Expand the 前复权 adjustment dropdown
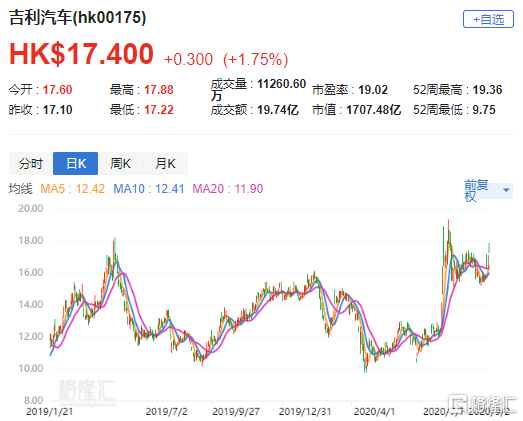523x421 pixels. tap(488, 190)
